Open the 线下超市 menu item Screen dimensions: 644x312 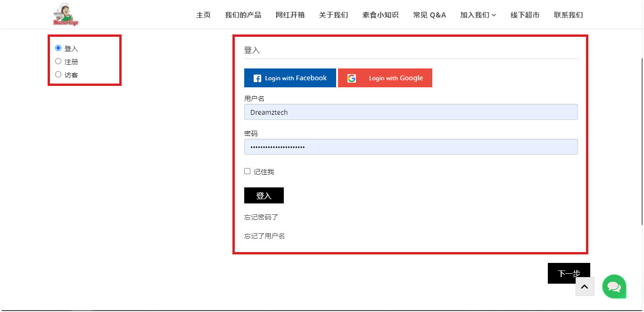tap(525, 15)
